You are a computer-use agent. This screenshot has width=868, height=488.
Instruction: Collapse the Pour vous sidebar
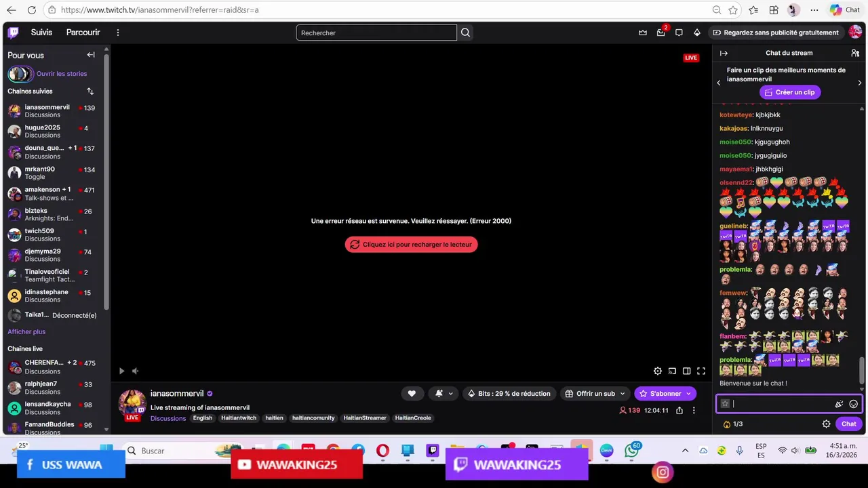tap(91, 55)
